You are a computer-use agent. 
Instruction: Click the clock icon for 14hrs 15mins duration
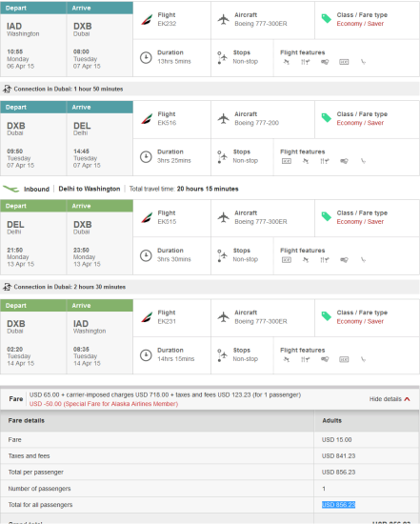tap(146, 355)
